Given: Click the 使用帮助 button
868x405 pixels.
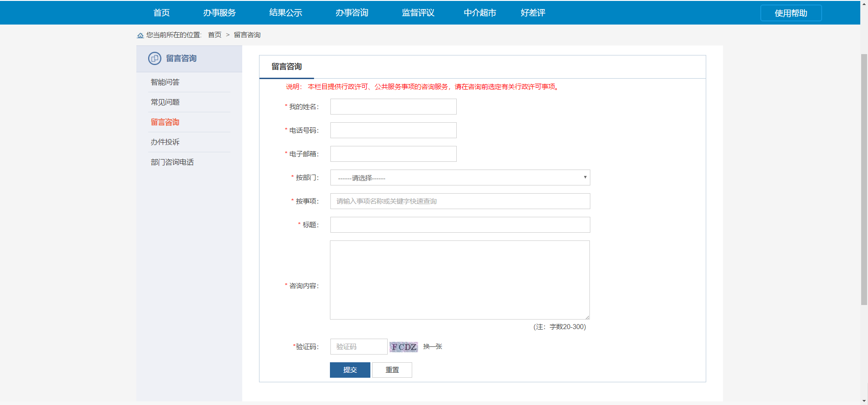Looking at the screenshot, I should tap(791, 13).
